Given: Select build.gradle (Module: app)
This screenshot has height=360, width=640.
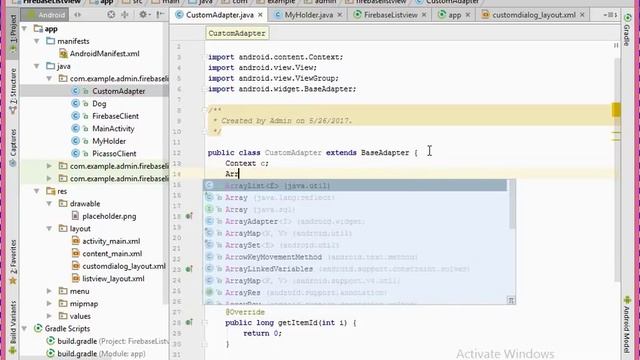Looking at the screenshot, I should click(96, 354).
